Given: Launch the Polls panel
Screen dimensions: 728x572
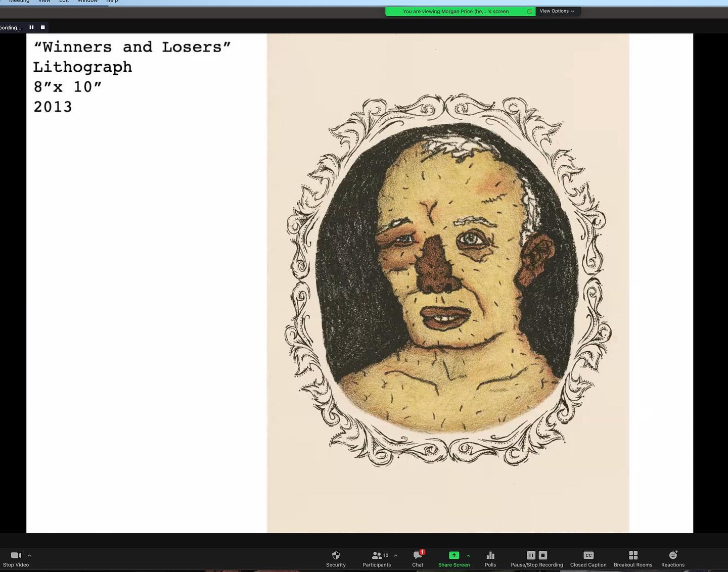Looking at the screenshot, I should click(x=490, y=558).
